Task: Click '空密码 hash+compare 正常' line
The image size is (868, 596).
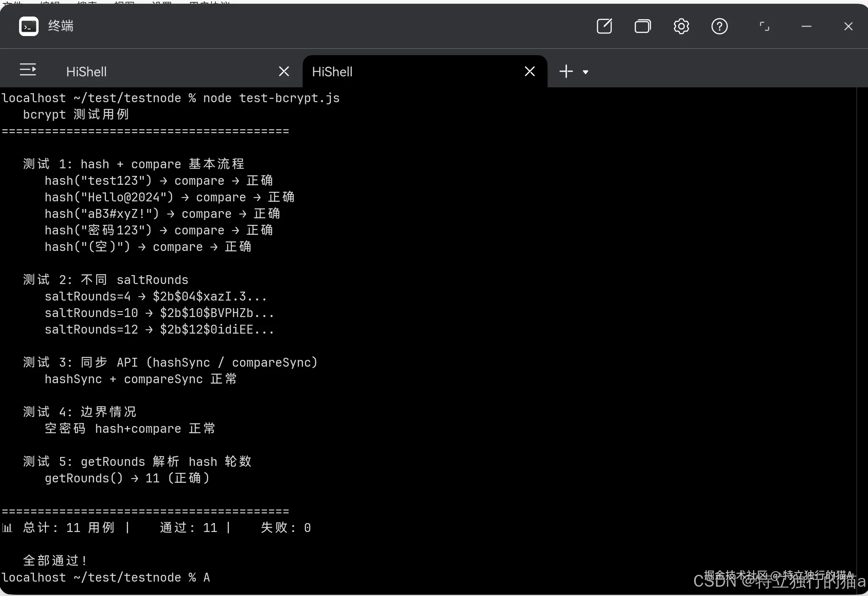Action: pos(130,429)
